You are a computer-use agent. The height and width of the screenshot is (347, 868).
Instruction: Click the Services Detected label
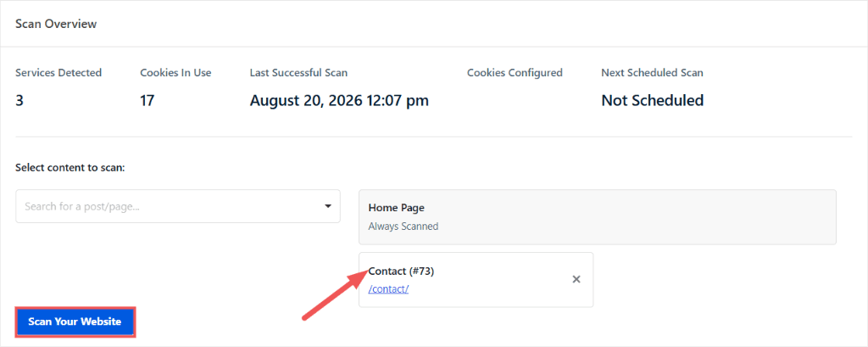click(x=58, y=73)
